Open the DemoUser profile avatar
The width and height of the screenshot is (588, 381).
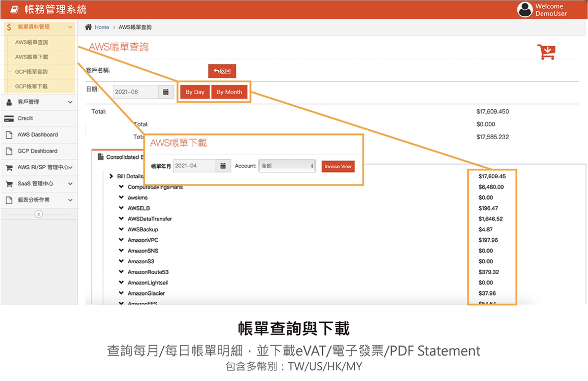tap(525, 9)
